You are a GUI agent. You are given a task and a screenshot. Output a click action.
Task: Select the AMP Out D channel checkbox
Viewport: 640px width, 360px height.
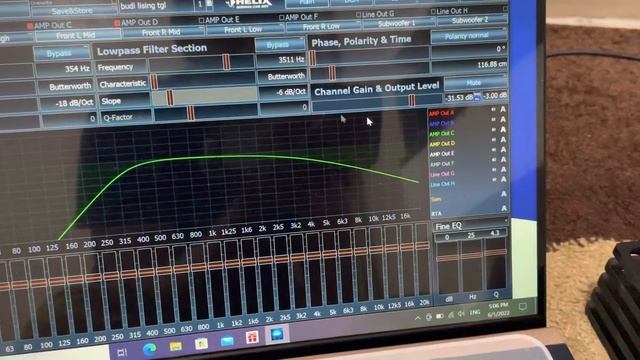117,23
